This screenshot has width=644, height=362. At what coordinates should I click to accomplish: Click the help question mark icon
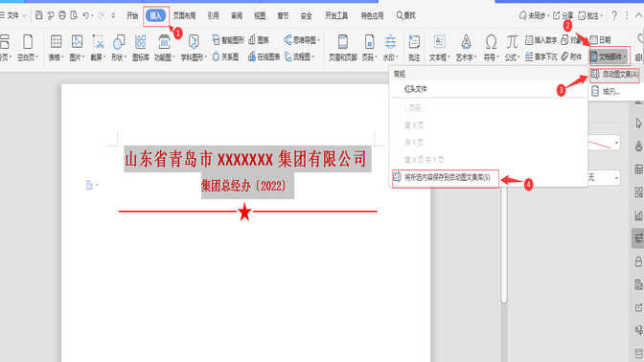pos(614,15)
